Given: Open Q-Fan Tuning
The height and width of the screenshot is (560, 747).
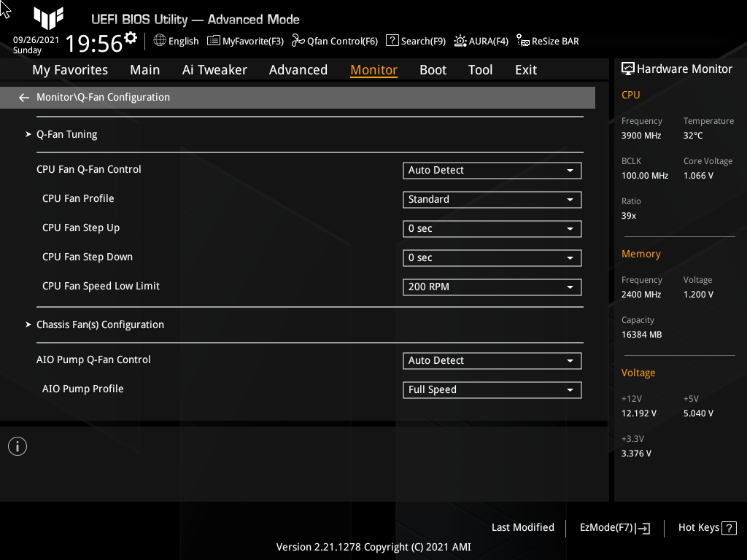Looking at the screenshot, I should click(x=66, y=134).
